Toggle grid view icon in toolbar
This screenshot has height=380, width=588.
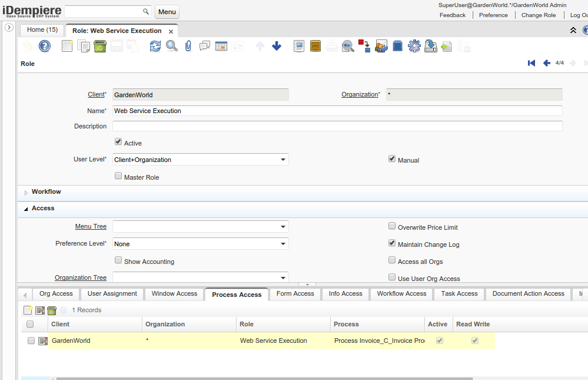click(x=221, y=46)
